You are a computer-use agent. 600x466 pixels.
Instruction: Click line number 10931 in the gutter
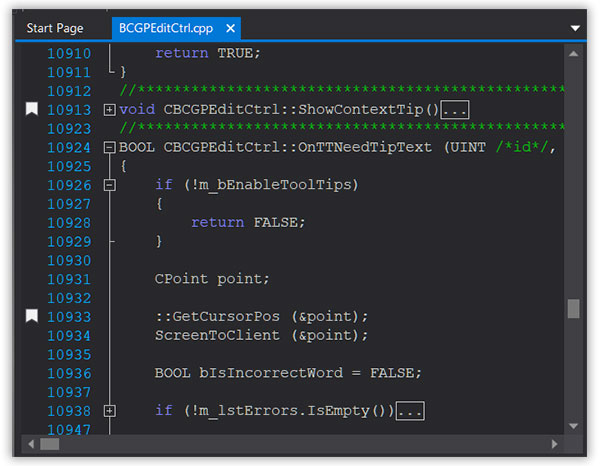pos(69,279)
